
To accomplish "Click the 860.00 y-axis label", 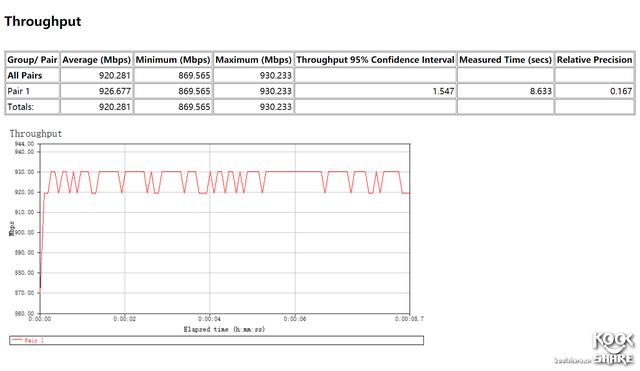I will 24,313.
